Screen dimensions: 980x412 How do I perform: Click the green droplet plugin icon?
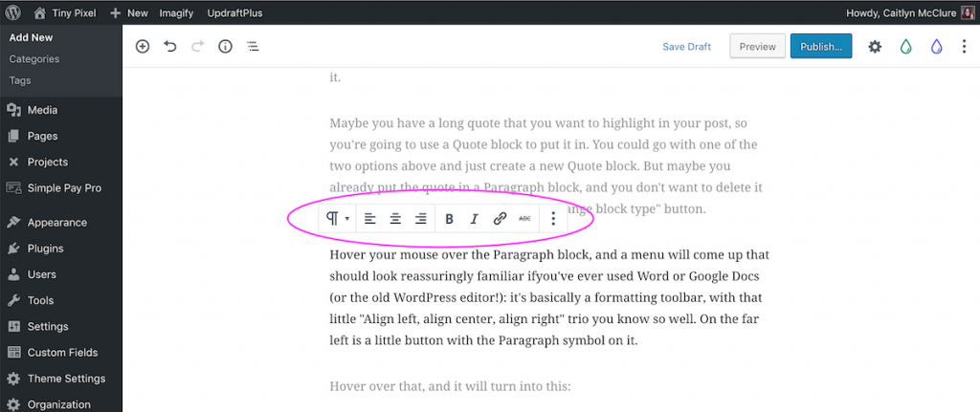click(905, 46)
